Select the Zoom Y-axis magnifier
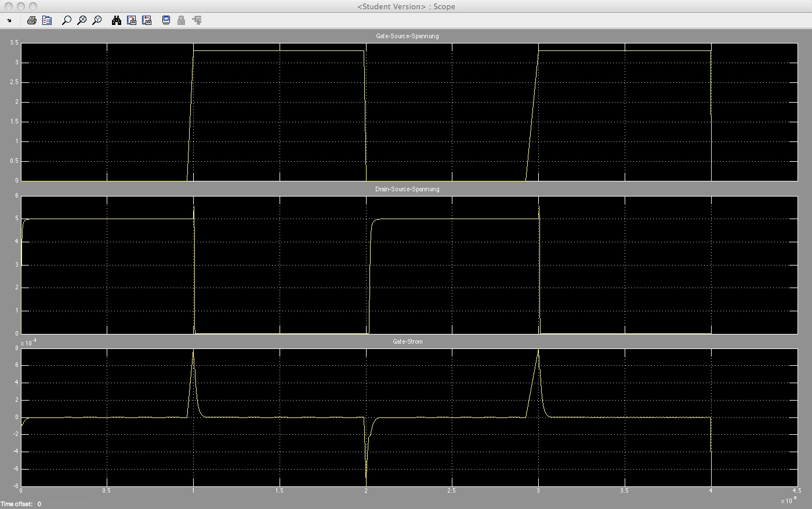This screenshot has height=509, width=812. [97, 20]
